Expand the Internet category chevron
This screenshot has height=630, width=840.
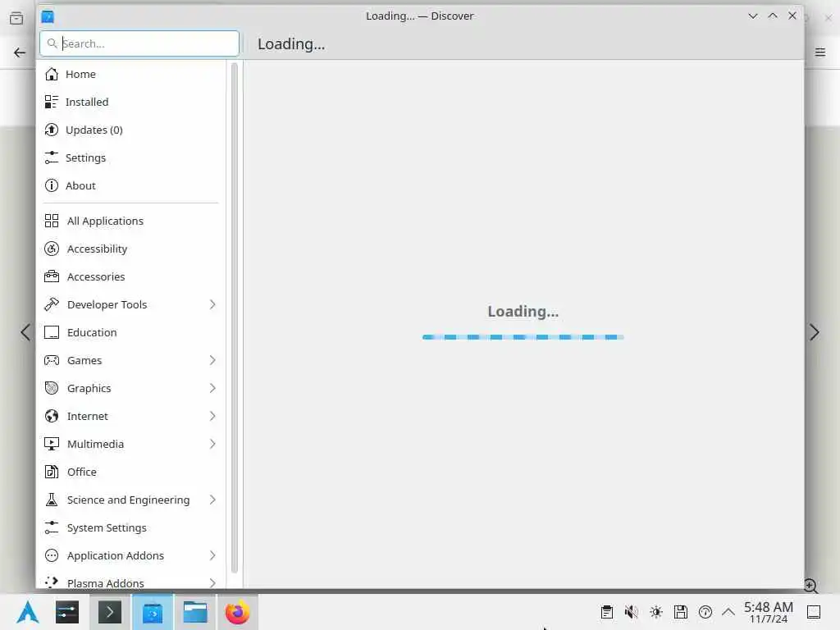tap(212, 416)
